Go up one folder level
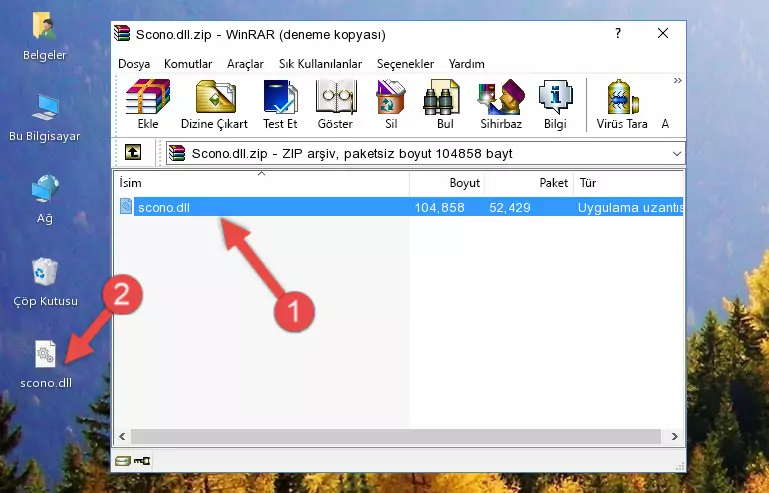This screenshot has height=493, width=769. pos(133,153)
